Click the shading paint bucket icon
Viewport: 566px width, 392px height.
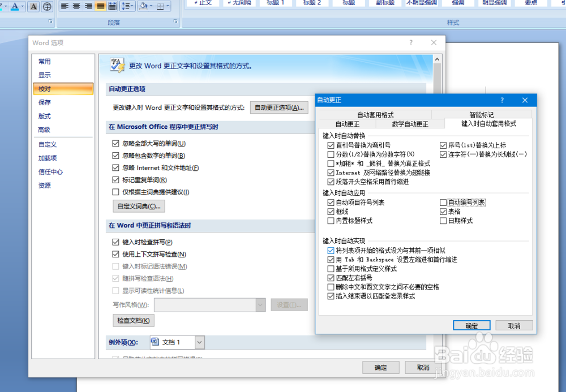[x=143, y=6]
